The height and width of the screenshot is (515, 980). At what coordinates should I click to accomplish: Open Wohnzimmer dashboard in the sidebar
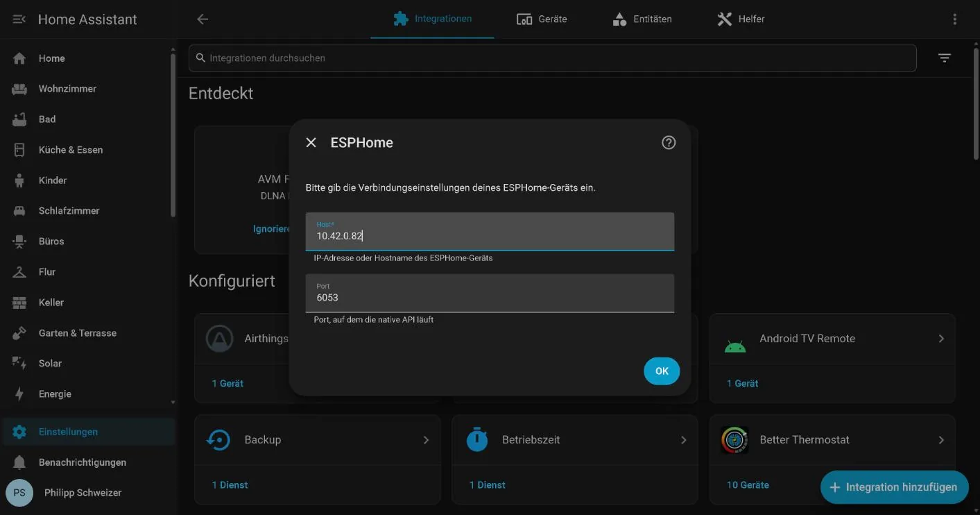click(87, 89)
